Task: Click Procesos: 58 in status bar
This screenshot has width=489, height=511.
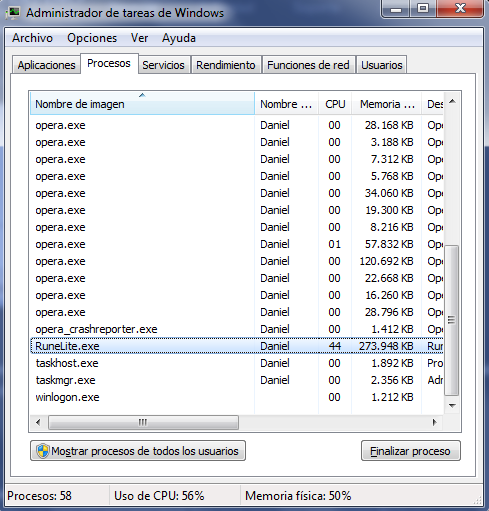Action: (39, 496)
